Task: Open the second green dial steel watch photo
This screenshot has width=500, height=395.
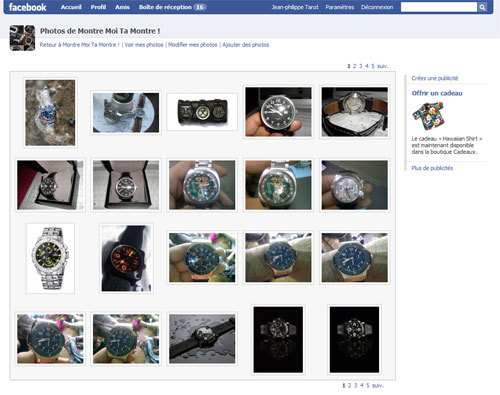Action: 278,185
